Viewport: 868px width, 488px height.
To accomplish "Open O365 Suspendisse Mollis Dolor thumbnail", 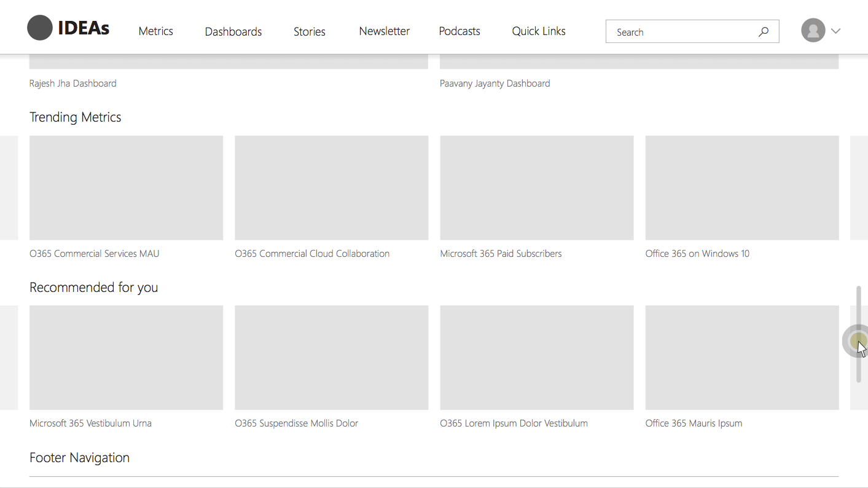I will coord(331,358).
